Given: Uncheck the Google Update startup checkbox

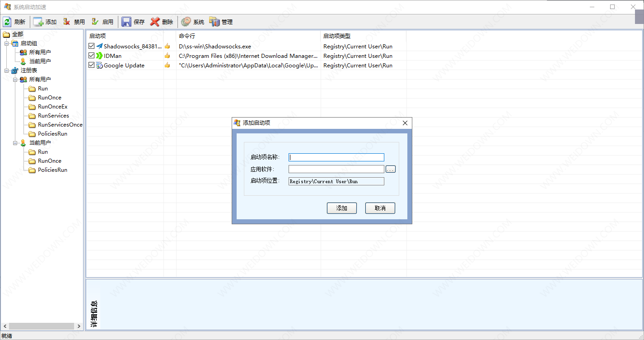Looking at the screenshot, I should click(92, 65).
